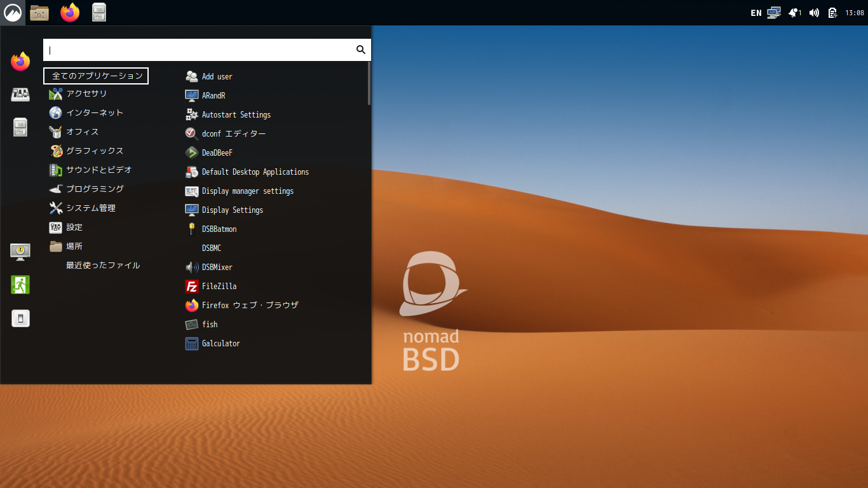Show notifications via the bell icon

click(794, 13)
